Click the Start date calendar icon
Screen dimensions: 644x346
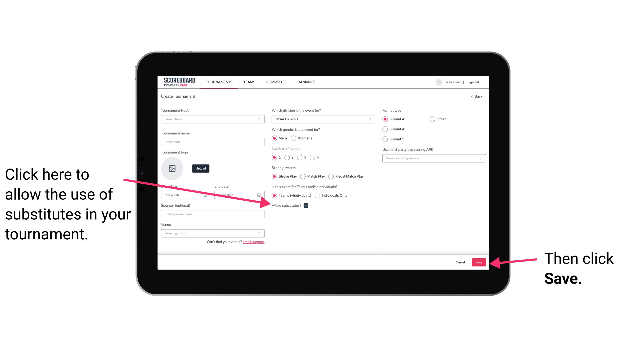206,195
